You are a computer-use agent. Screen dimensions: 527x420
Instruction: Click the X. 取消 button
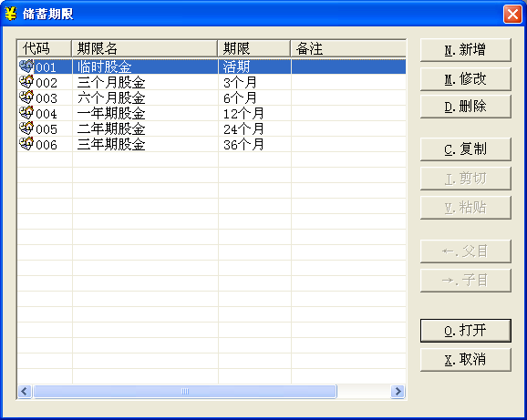(x=466, y=360)
